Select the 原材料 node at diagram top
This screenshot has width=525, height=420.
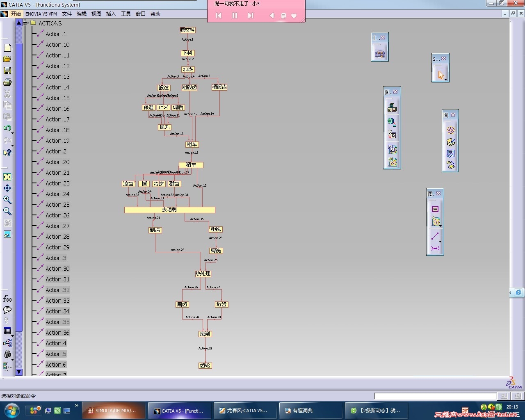187,30
